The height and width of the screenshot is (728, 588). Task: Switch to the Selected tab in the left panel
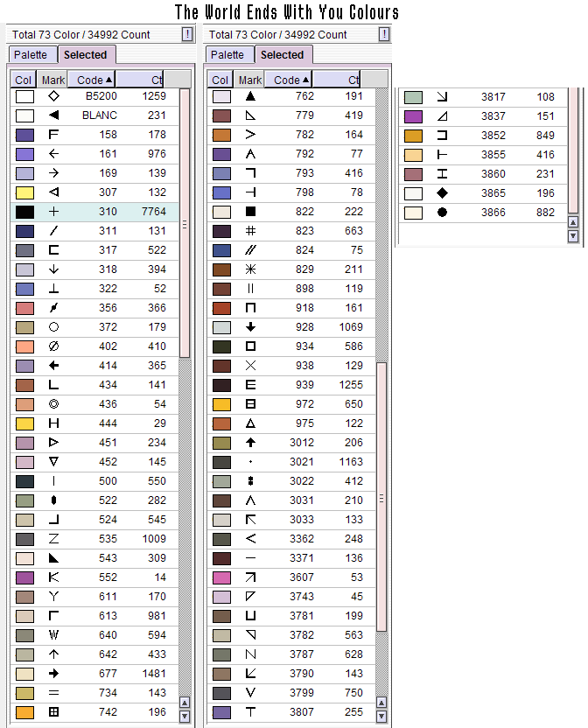[86, 55]
